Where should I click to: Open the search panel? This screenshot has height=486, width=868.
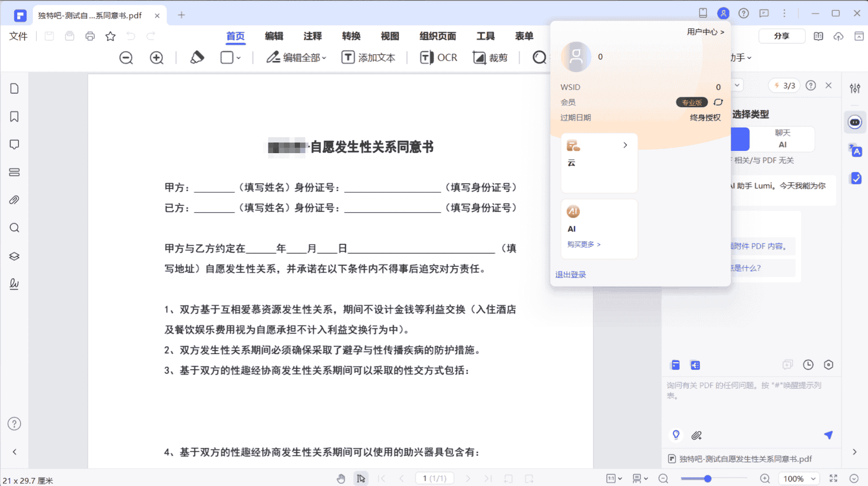click(14, 228)
